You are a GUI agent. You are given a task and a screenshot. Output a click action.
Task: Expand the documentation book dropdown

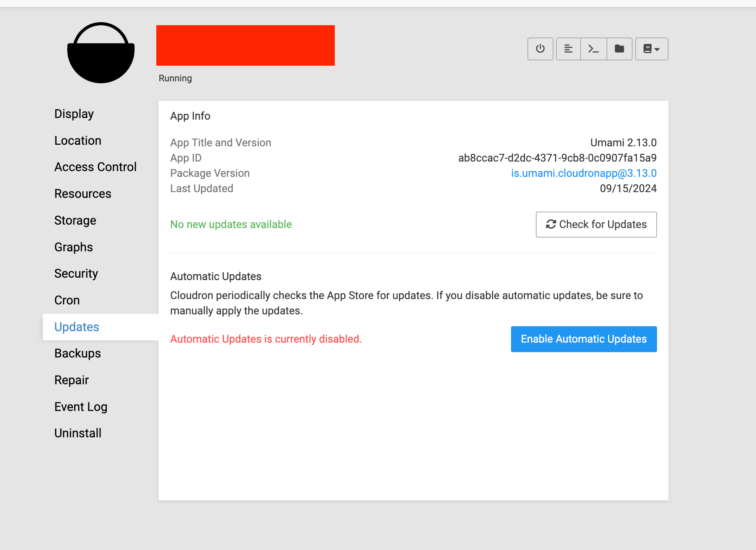point(652,49)
